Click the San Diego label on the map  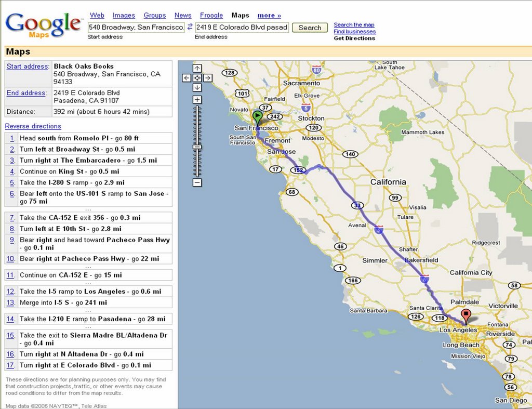(x=511, y=400)
